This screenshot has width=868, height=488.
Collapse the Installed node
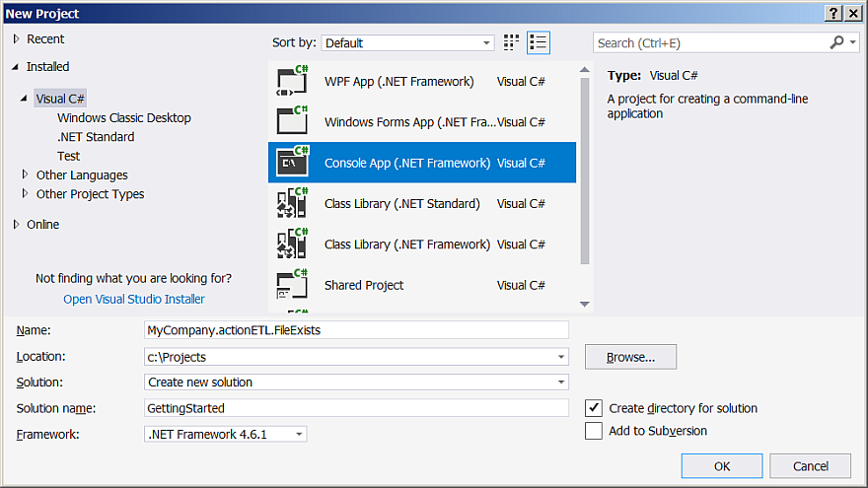click(x=16, y=66)
